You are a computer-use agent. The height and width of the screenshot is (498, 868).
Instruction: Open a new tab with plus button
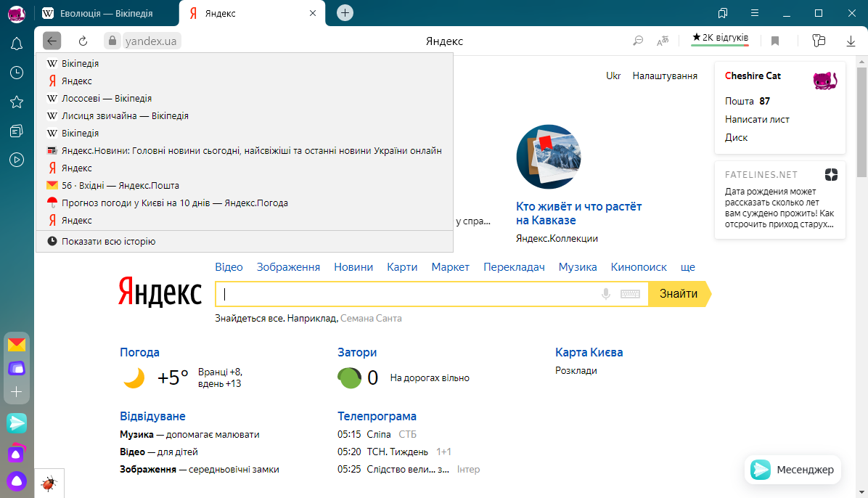point(345,13)
